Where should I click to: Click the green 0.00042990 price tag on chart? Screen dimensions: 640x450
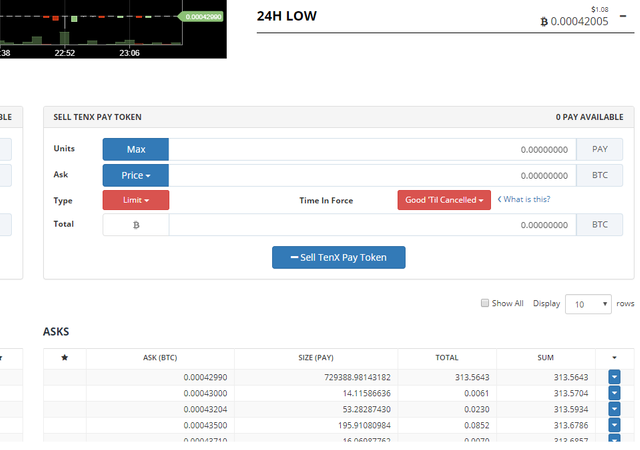click(x=202, y=16)
